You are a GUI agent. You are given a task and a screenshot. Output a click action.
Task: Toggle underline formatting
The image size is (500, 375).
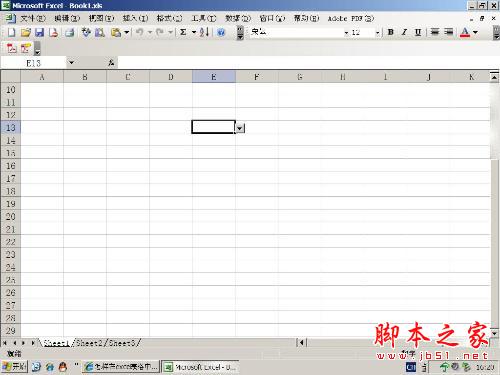[x=418, y=32]
